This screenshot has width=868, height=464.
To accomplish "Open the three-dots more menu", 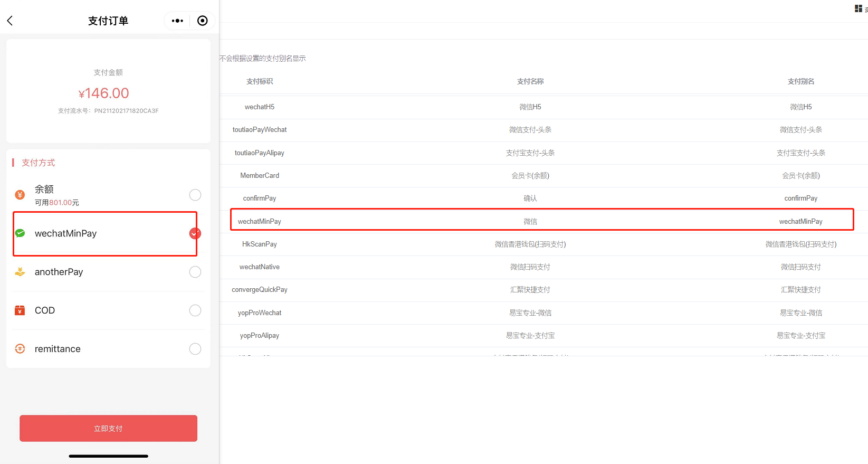I will [x=177, y=21].
